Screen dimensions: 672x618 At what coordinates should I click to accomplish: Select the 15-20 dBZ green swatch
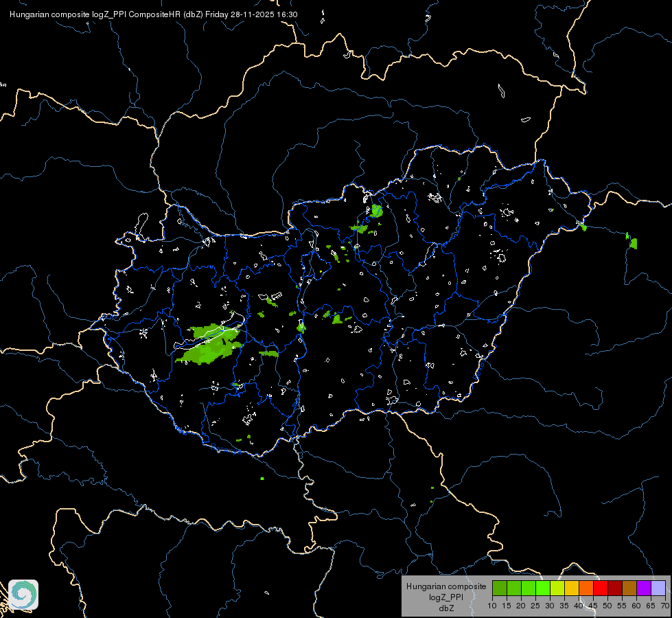[x=514, y=588]
